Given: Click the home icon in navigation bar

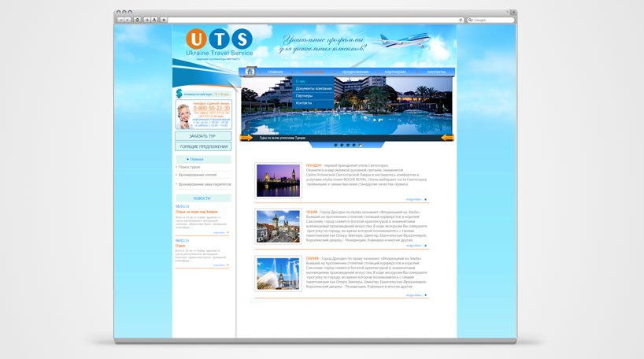Looking at the screenshot, I should 250,72.
